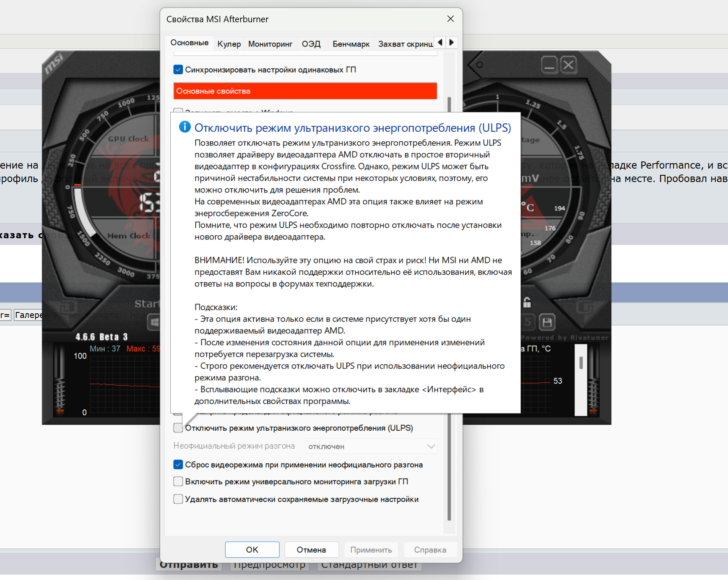Click the properties dialog vertical scrollbar
The width and height of the screenshot is (728, 580).
coord(449,308)
